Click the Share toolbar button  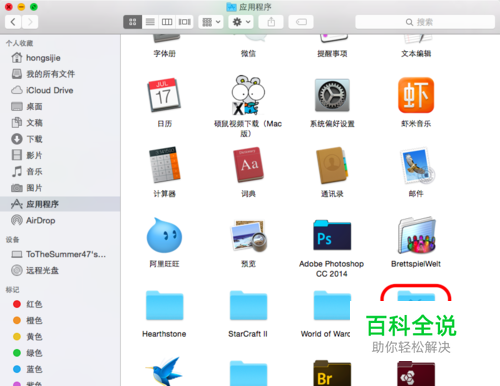271,22
